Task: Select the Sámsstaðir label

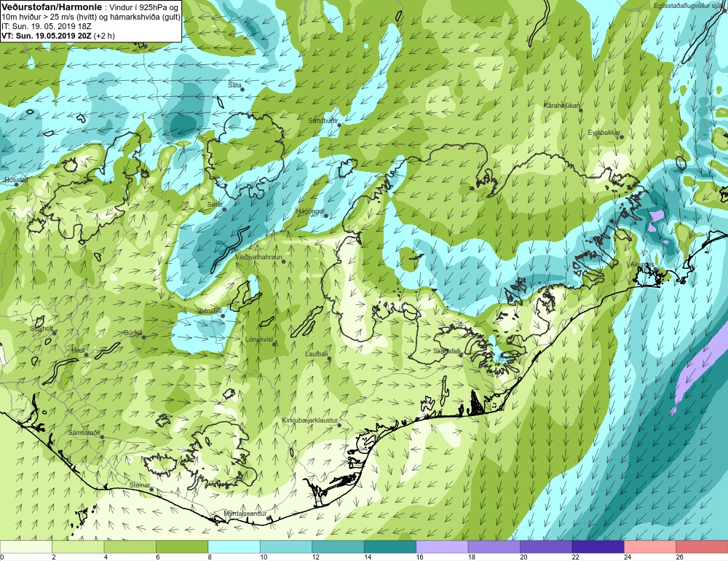Action: (84, 433)
